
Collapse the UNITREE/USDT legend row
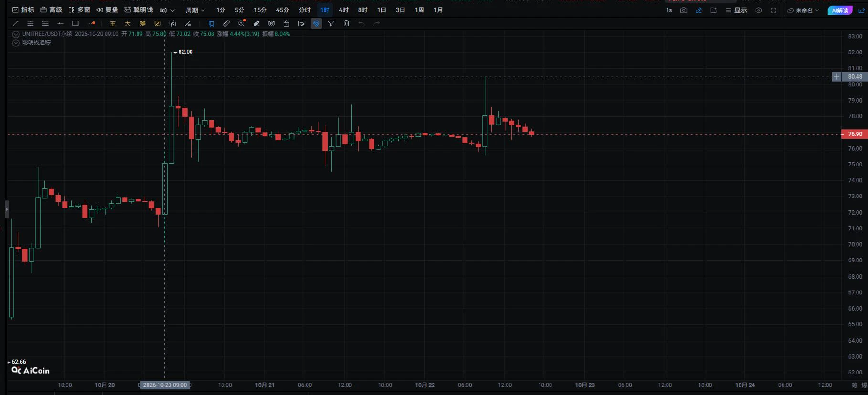coord(16,34)
